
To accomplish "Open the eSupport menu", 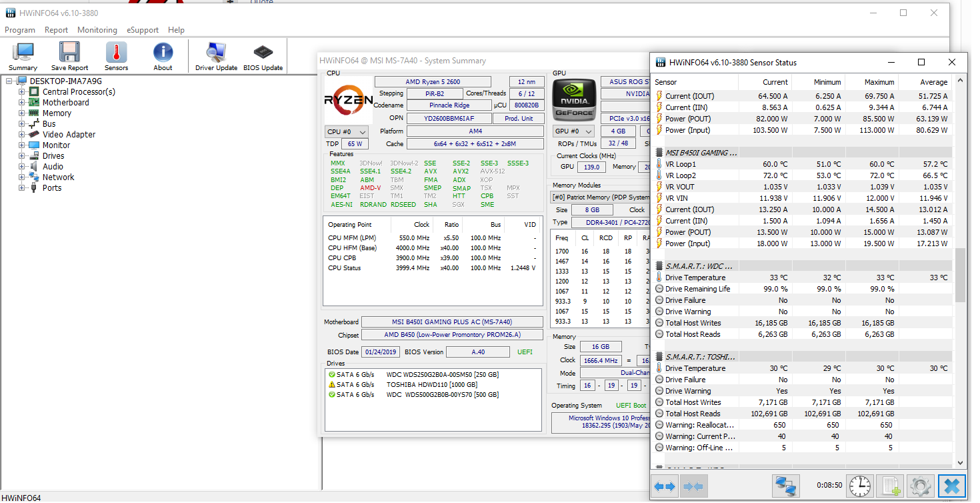I will click(143, 30).
